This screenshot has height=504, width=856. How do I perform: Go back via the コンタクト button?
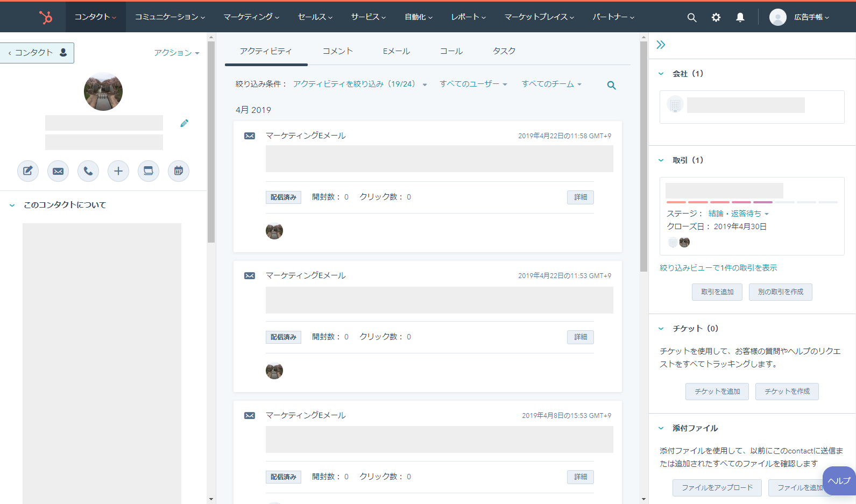click(x=37, y=53)
